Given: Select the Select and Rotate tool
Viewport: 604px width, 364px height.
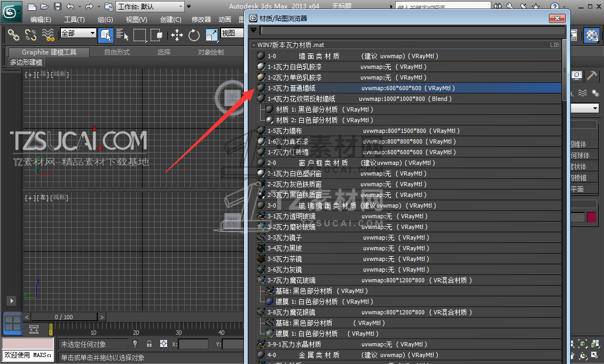Looking at the screenshot, I should pyautogui.click(x=194, y=35).
